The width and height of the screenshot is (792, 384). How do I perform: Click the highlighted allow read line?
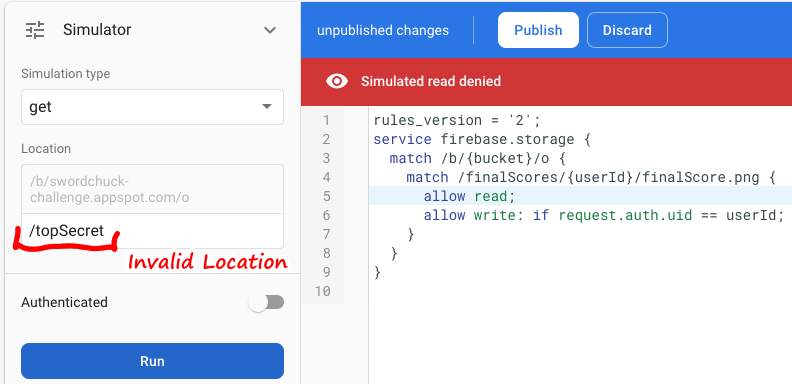tap(469, 197)
